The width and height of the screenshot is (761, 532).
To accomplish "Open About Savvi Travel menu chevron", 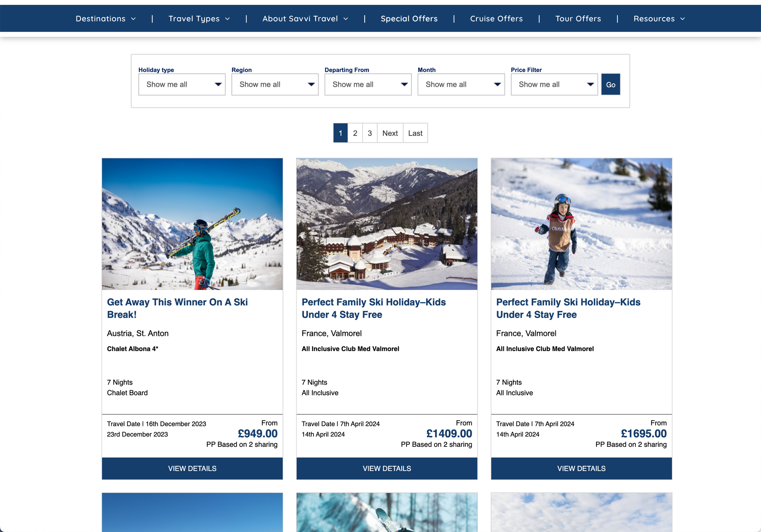I will pos(346,19).
